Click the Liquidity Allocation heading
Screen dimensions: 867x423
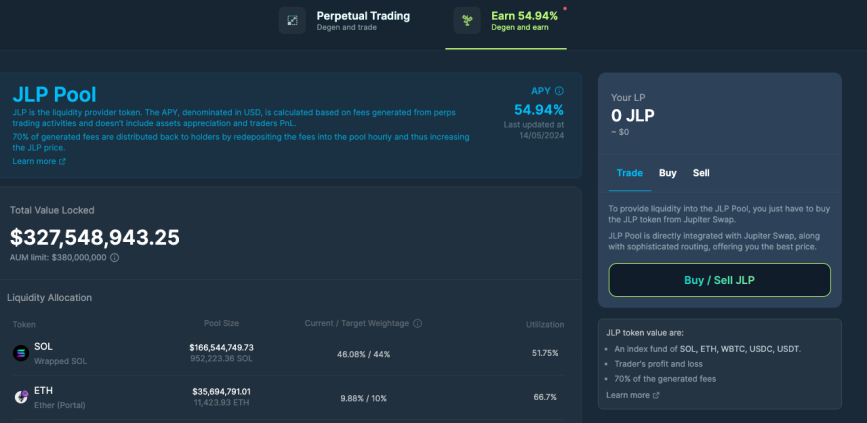coord(49,297)
